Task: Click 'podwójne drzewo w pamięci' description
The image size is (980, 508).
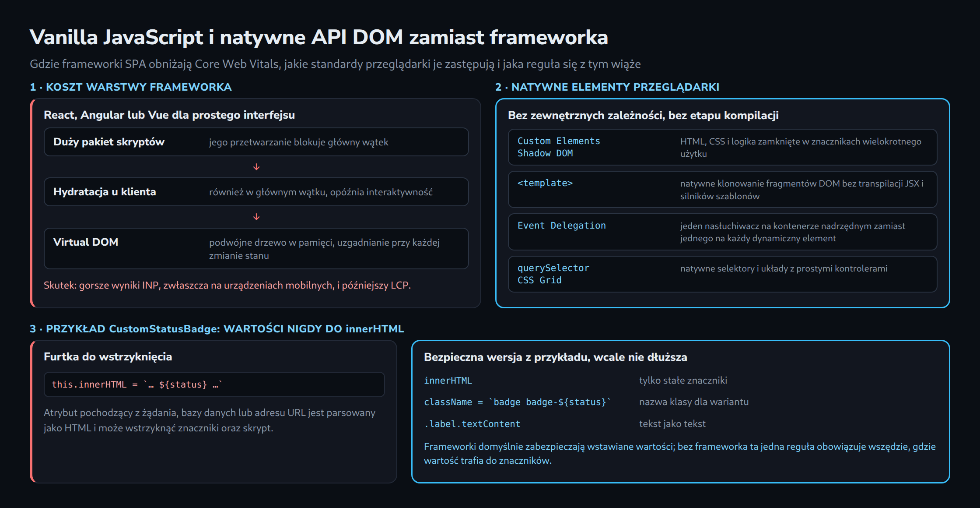Action: (324, 249)
